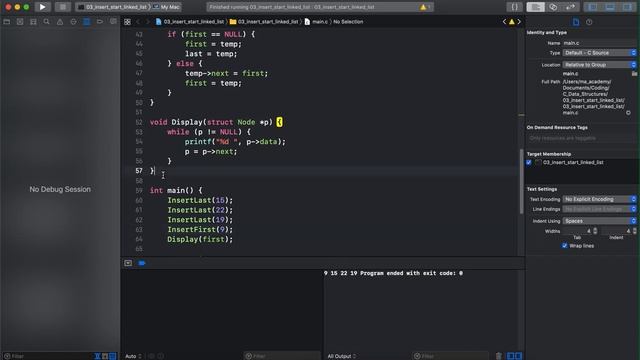Viewport: 640px width, 360px height.
Task: Select the debug navigator icon
Action: 87,22
